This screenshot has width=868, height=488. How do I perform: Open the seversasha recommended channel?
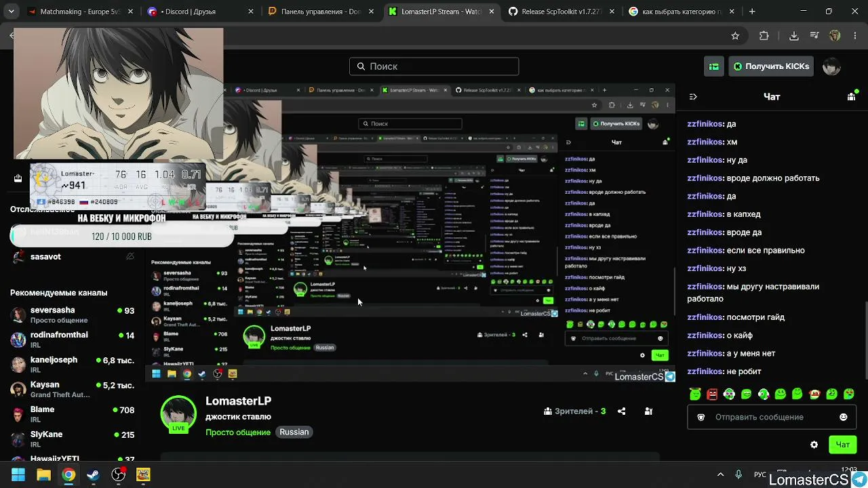(x=73, y=315)
